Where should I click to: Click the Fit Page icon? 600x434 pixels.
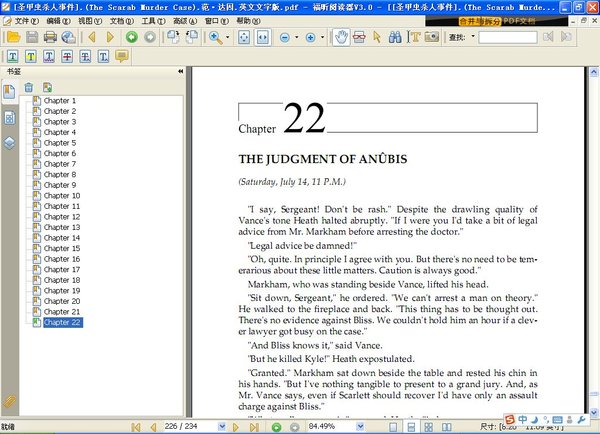pos(244,37)
